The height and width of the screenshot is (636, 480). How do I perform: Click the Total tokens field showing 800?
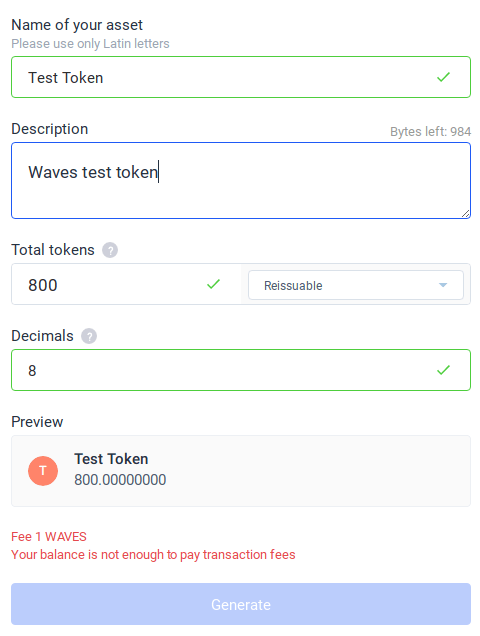click(126, 284)
